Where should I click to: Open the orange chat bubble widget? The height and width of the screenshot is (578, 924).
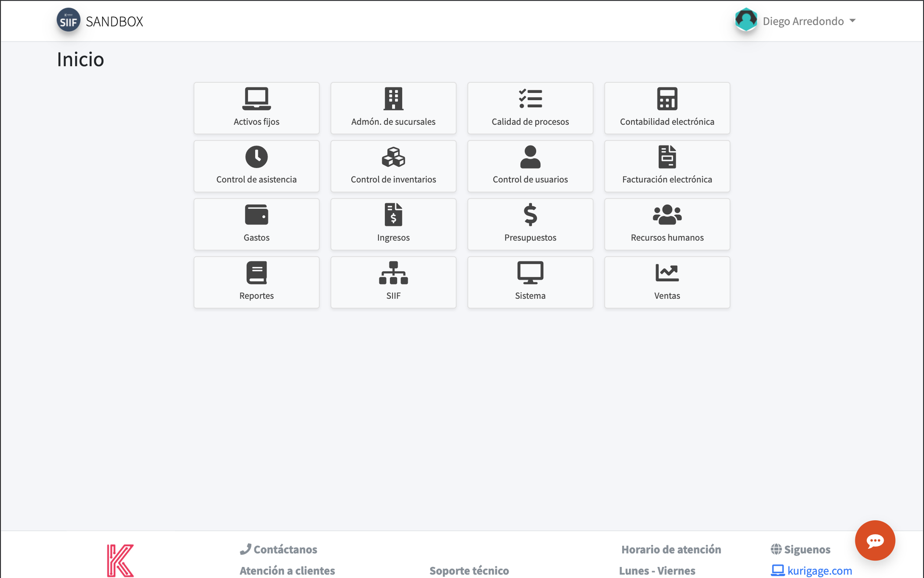(874, 540)
